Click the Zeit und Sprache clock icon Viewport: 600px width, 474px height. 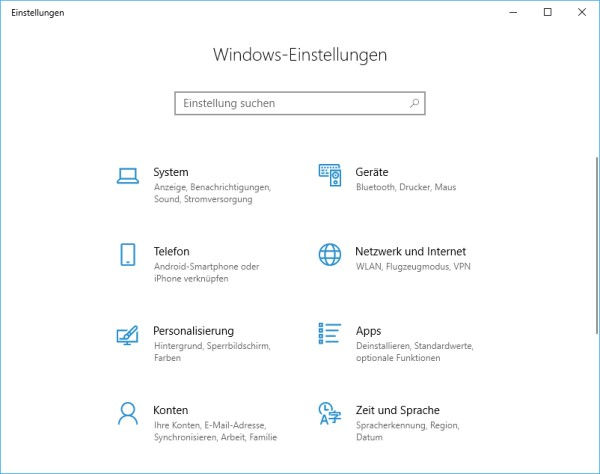click(x=329, y=413)
